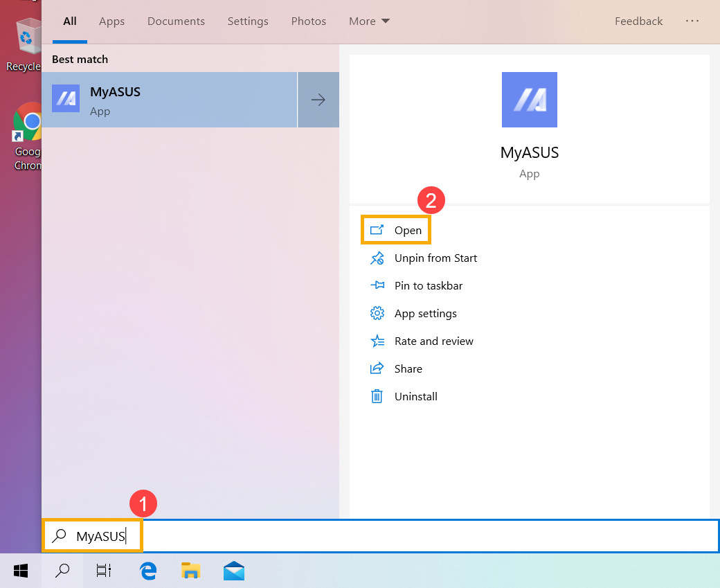720x588 pixels.
Task: Open the Windows Start menu
Action: 21,571
